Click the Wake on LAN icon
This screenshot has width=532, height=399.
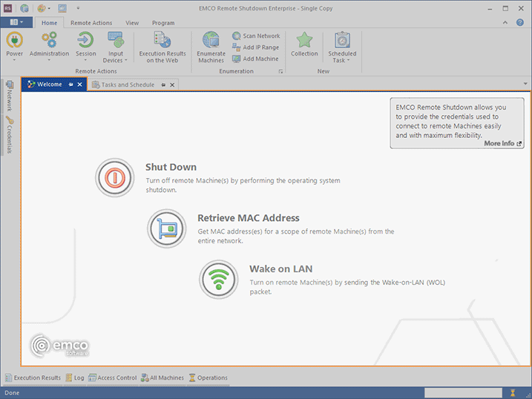pyautogui.click(x=218, y=279)
